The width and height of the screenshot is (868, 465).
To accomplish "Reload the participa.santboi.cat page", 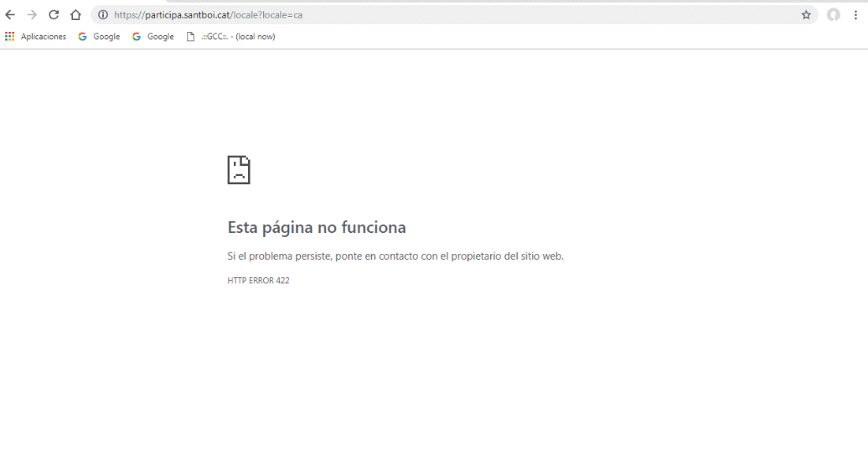I will [x=54, y=15].
